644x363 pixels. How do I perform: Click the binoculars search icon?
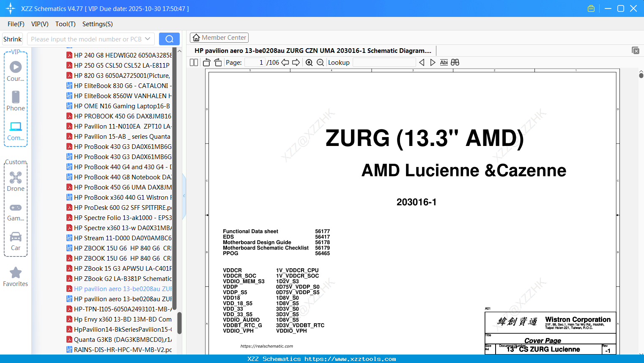click(x=455, y=62)
